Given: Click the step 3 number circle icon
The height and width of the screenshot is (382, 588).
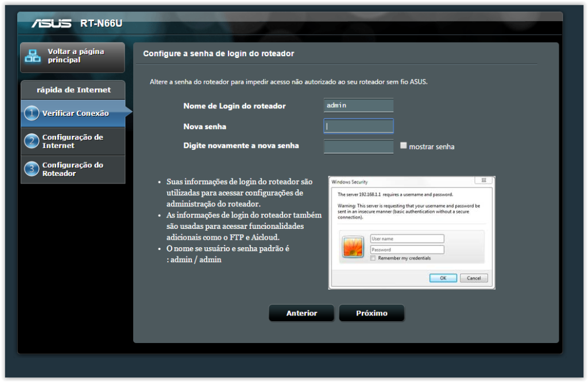Looking at the screenshot, I should point(32,169).
